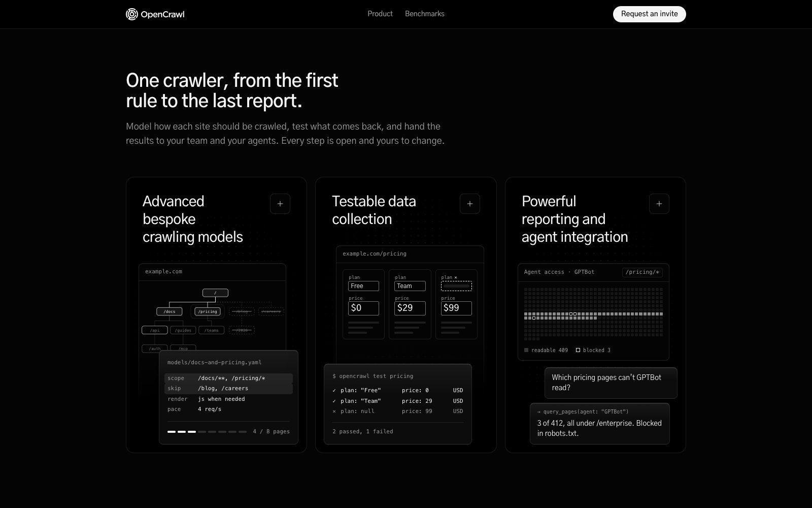Viewport: 812px width, 508px height.
Task: Click the "4 / 8 pages" counter text
Action: 272,431
